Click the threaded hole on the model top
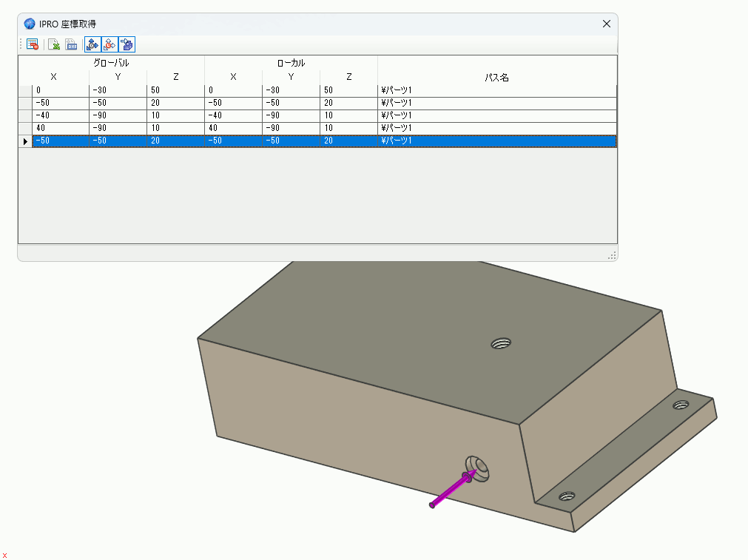The height and width of the screenshot is (560, 748). [501, 343]
